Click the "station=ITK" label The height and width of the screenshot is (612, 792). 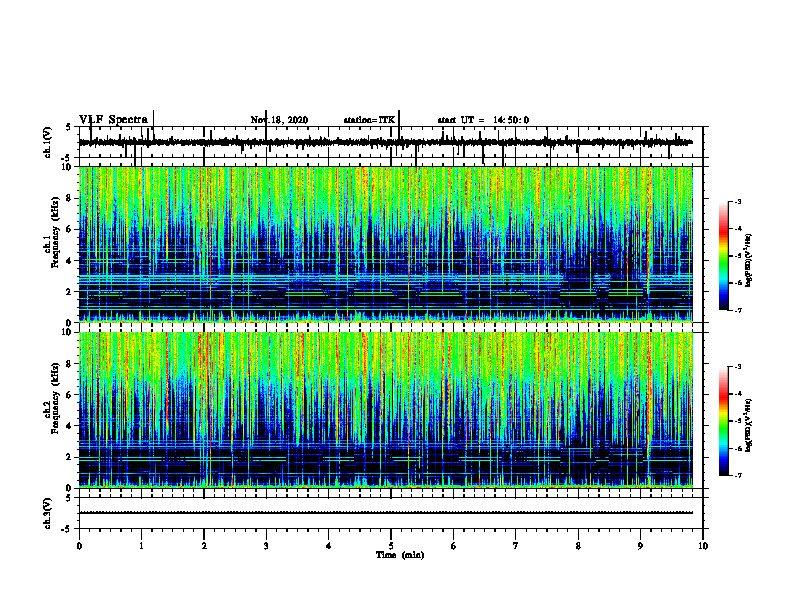point(369,120)
